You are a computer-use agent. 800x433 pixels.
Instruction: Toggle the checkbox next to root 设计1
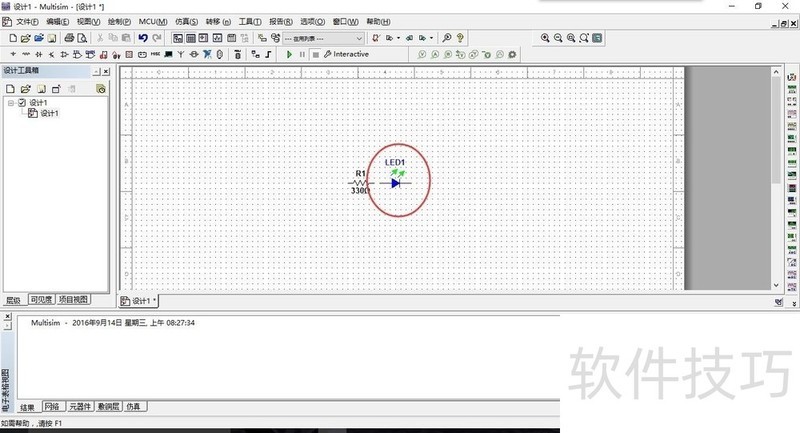[22, 103]
